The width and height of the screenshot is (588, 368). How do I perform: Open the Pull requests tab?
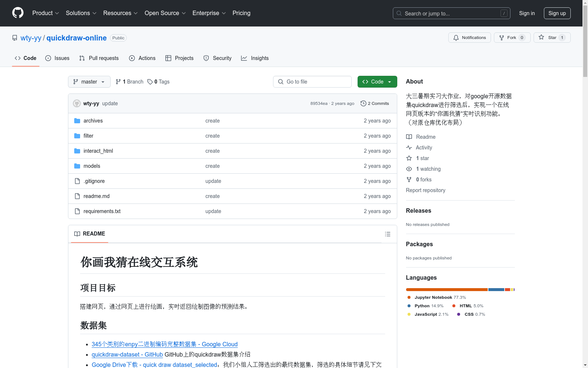pyautogui.click(x=99, y=58)
